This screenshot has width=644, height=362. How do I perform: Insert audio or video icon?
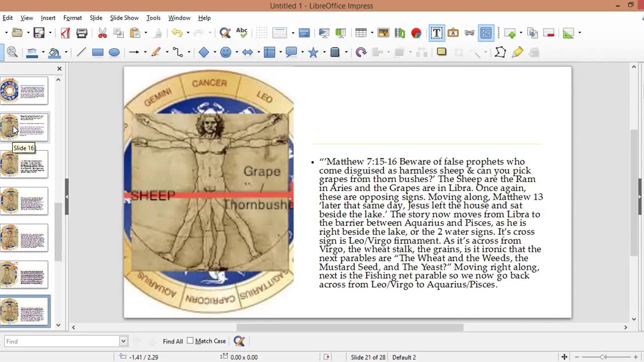(400, 33)
